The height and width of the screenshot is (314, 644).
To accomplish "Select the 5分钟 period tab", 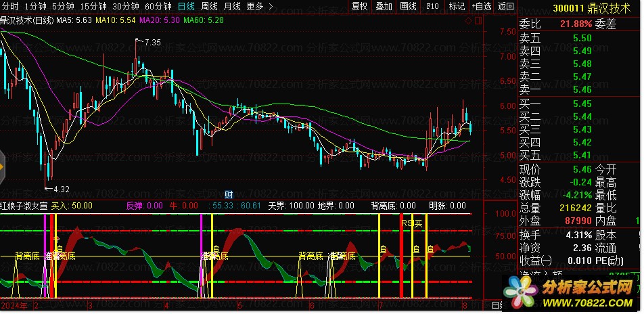I will point(63,6).
